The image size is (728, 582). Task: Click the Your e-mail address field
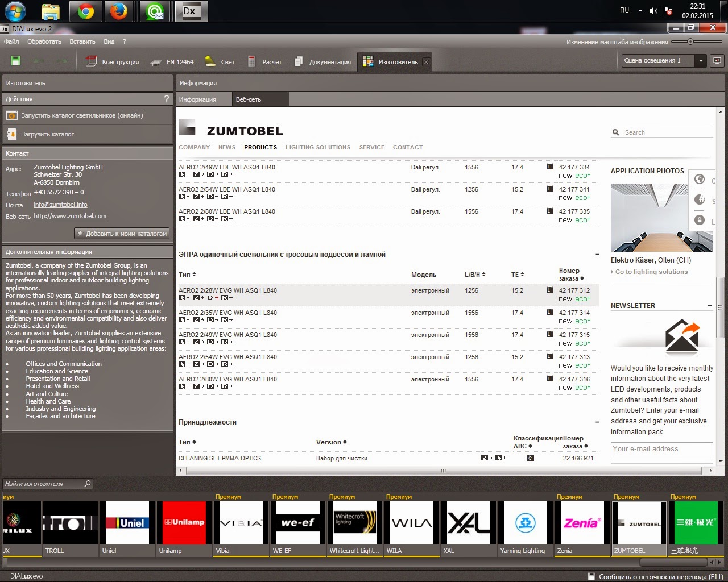coord(661,449)
